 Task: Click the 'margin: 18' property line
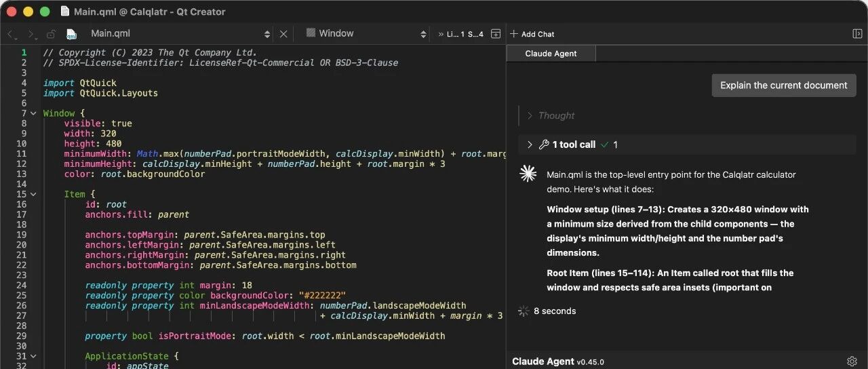pos(168,286)
